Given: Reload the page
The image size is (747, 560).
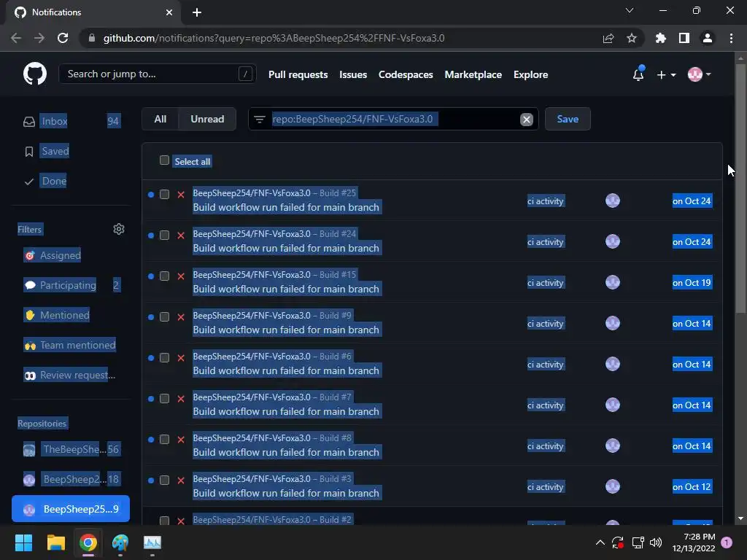Looking at the screenshot, I should pos(63,38).
